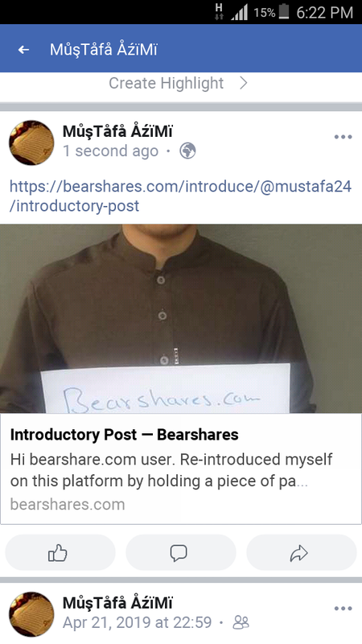Comment on the Bearshares post

180,552
